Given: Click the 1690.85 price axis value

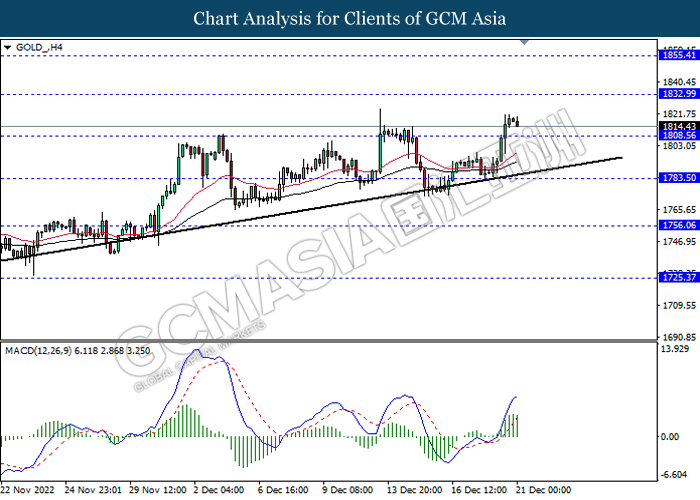Looking at the screenshot, I should pyautogui.click(x=679, y=338).
